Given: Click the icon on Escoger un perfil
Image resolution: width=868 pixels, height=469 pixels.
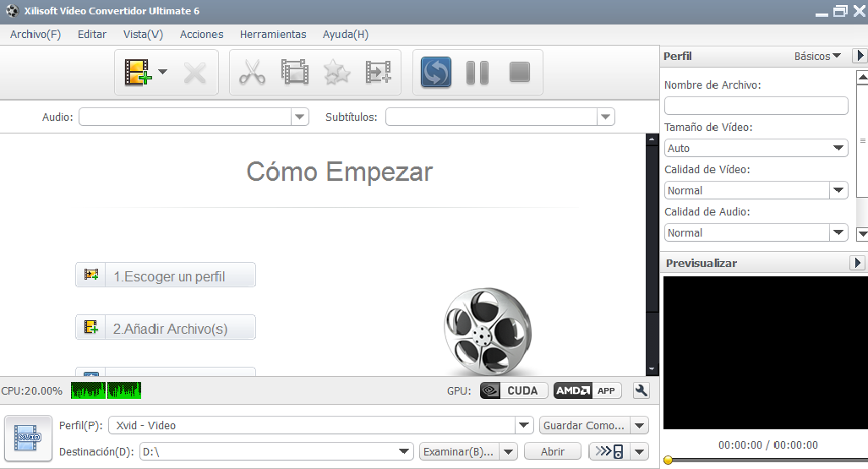Looking at the screenshot, I should 90,275.
